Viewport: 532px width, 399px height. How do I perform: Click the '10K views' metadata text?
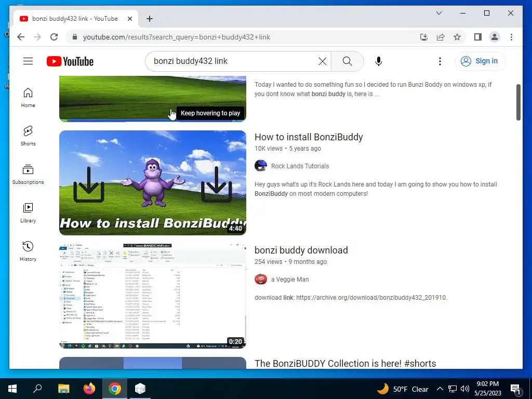point(269,149)
